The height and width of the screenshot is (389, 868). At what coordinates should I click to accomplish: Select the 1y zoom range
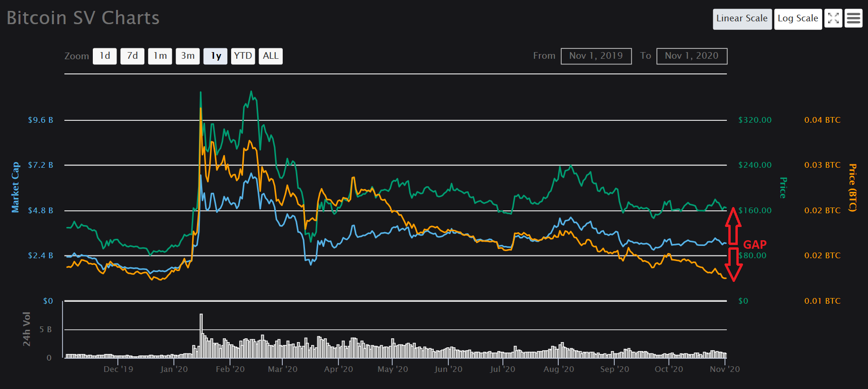[x=215, y=56]
